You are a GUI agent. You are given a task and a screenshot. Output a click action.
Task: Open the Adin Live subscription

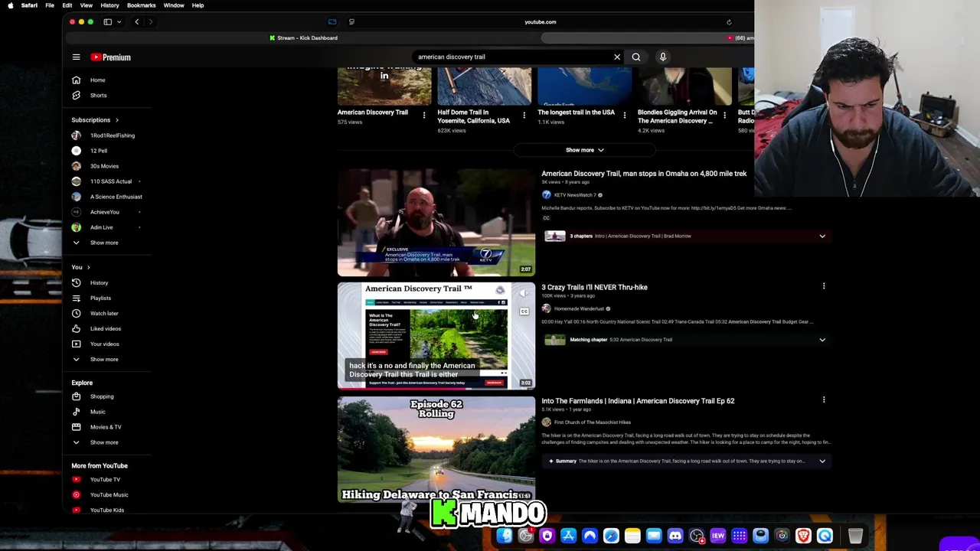pyautogui.click(x=101, y=227)
